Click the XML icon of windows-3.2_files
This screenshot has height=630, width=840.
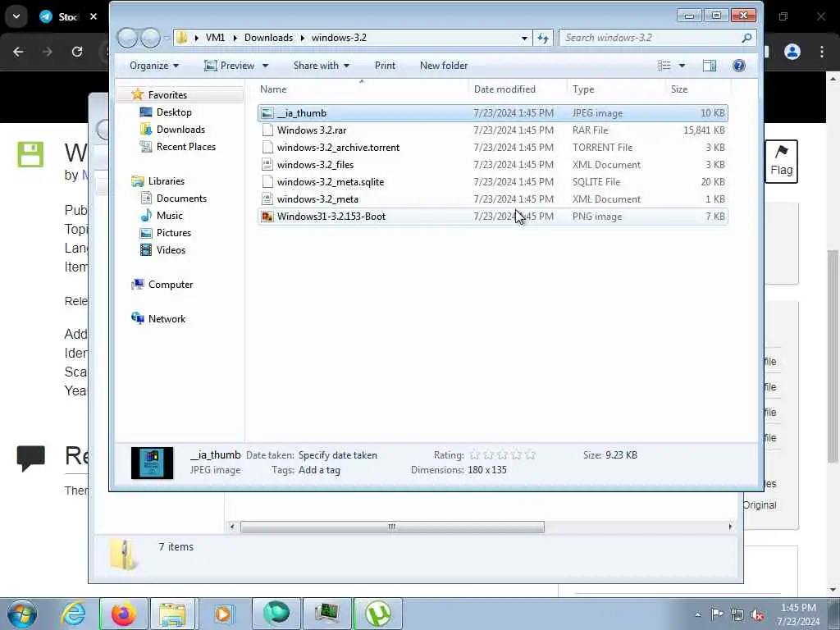coord(267,164)
